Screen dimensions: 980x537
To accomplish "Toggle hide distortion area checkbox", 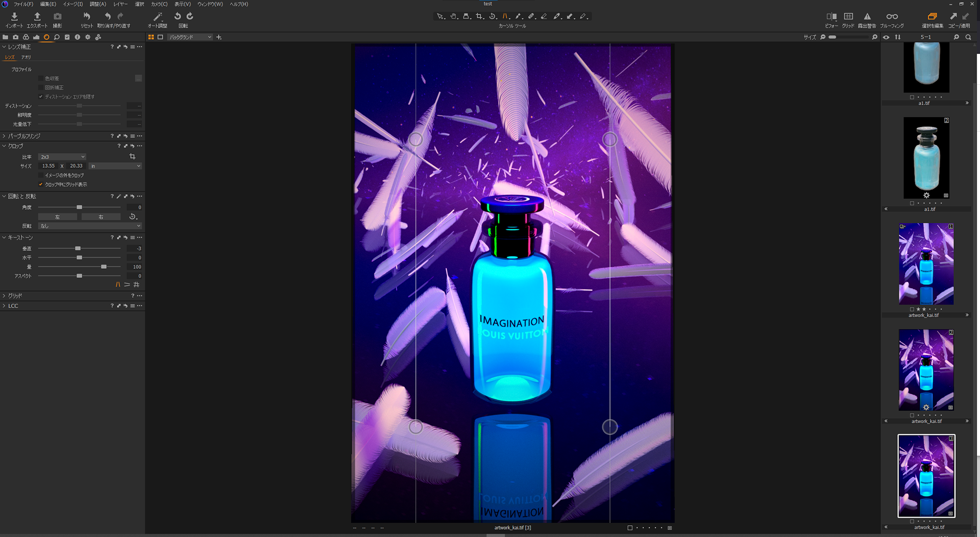I will coord(41,97).
